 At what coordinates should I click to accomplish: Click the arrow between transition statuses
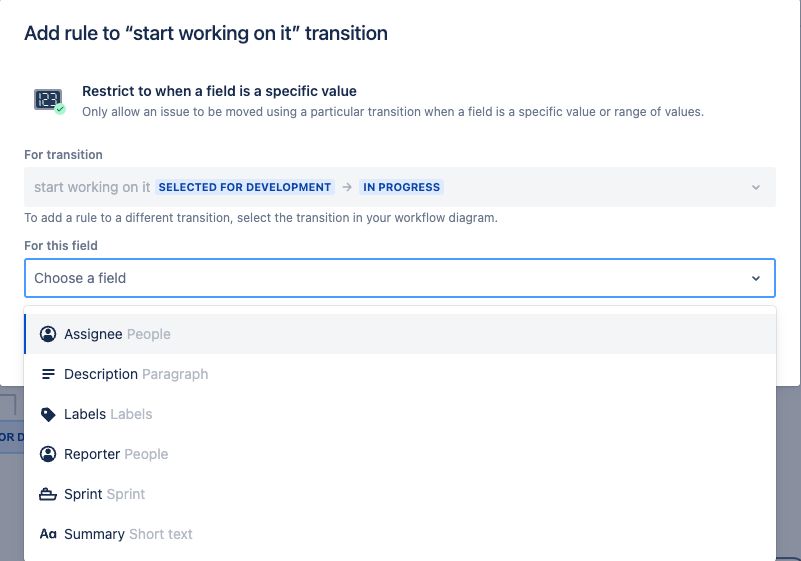tap(347, 188)
